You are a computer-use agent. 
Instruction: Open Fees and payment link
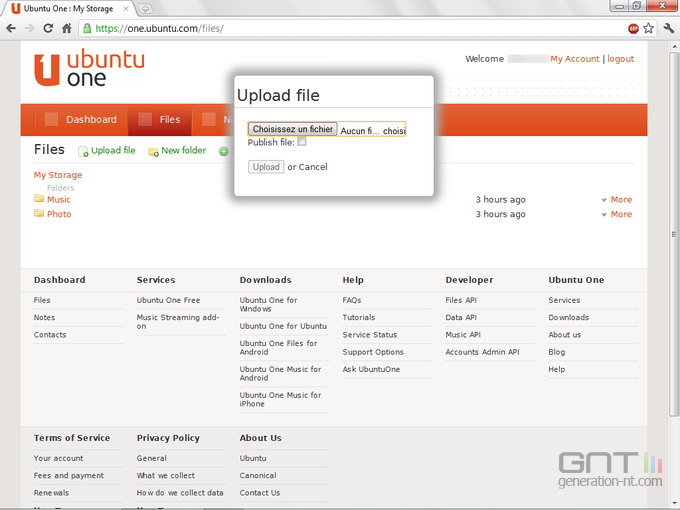69,476
